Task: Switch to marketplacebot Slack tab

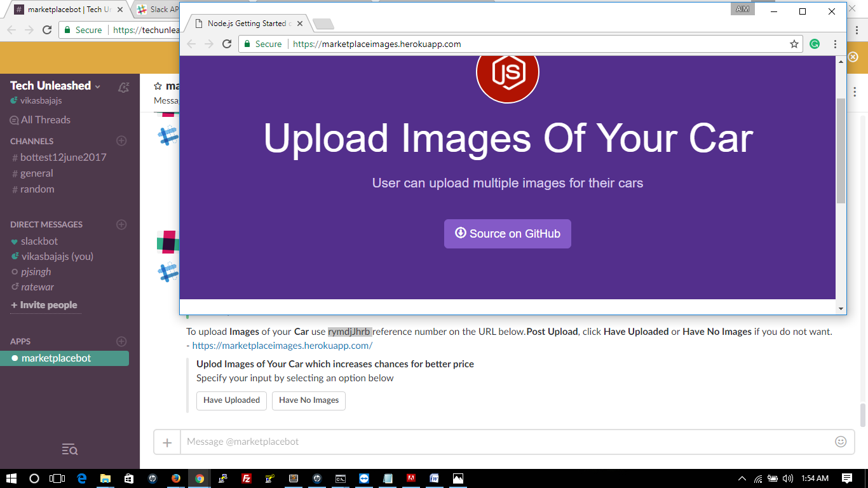Action: (69, 10)
